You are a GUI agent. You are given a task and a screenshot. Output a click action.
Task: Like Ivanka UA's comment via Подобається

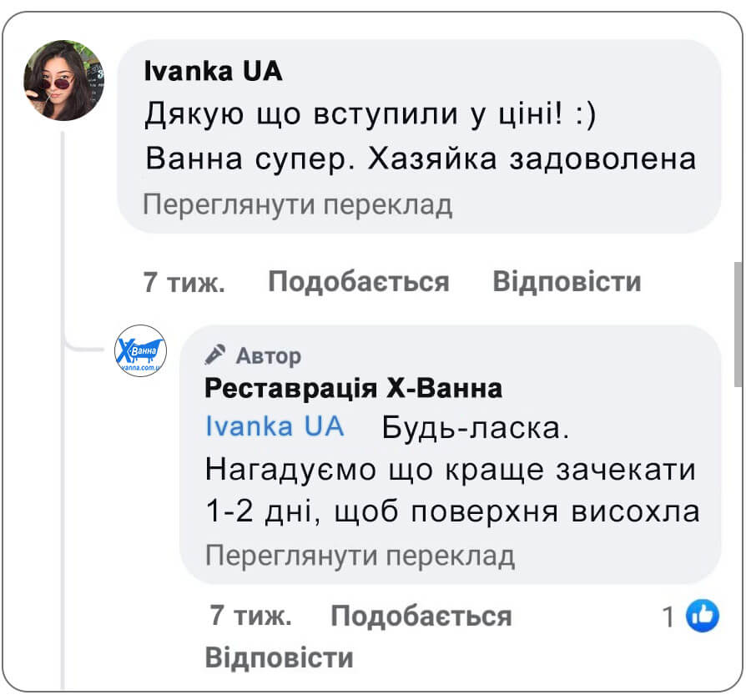click(357, 281)
